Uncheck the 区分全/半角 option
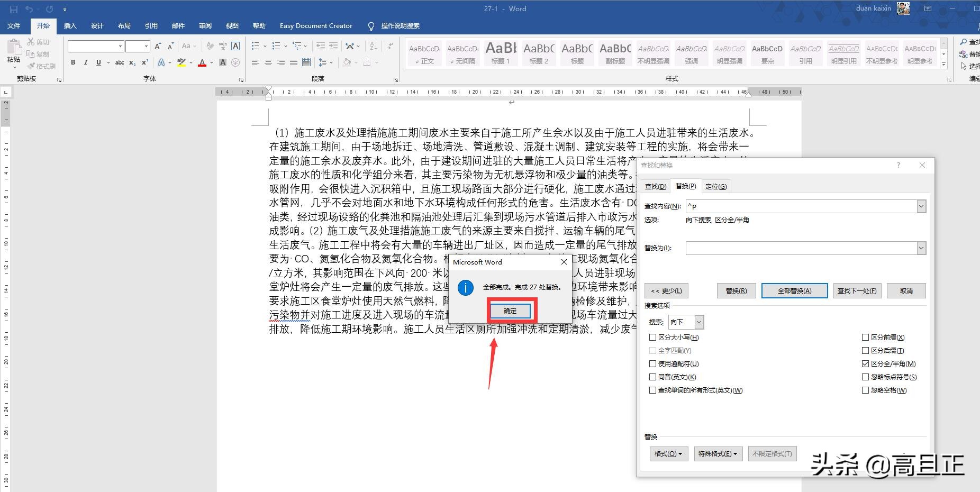 pyautogui.click(x=866, y=363)
